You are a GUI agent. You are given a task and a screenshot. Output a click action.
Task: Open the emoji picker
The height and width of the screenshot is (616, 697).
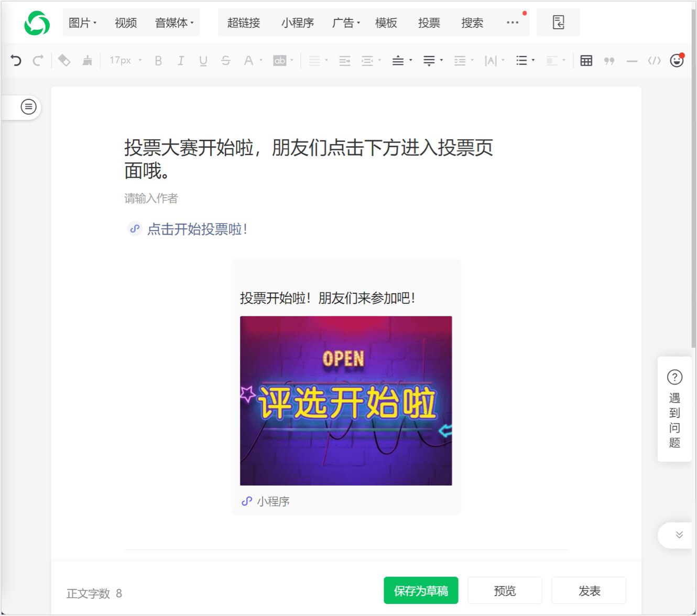click(677, 60)
